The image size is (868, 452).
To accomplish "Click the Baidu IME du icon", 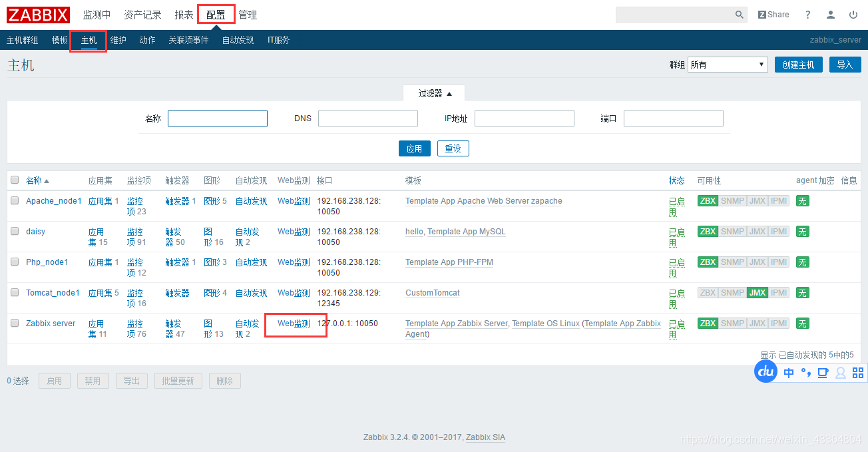I will click(x=766, y=371).
